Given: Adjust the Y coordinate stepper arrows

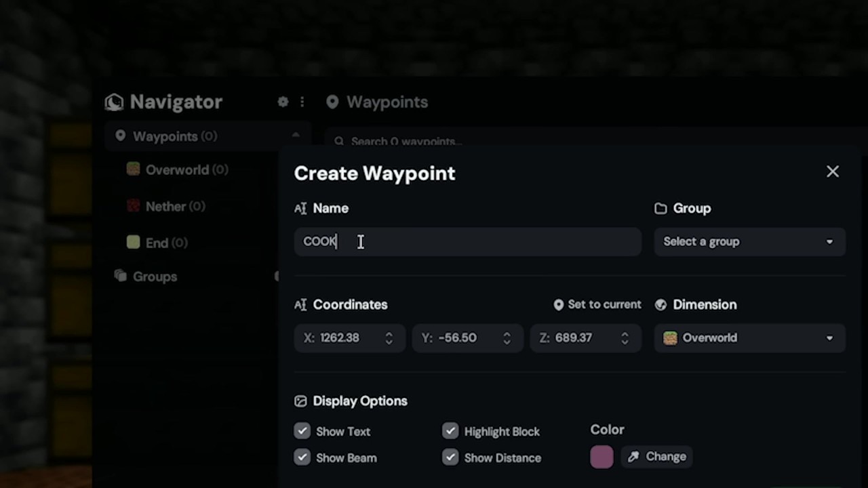Looking at the screenshot, I should pos(507,338).
